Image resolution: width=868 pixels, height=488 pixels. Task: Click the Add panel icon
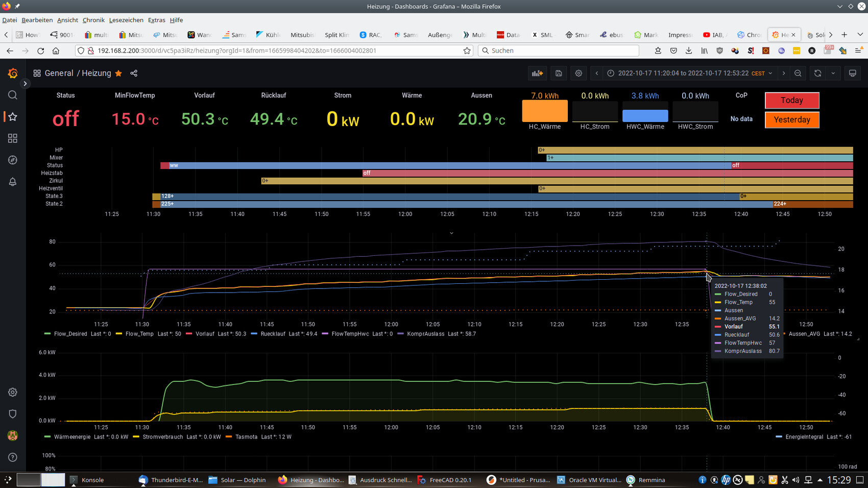pyautogui.click(x=537, y=74)
